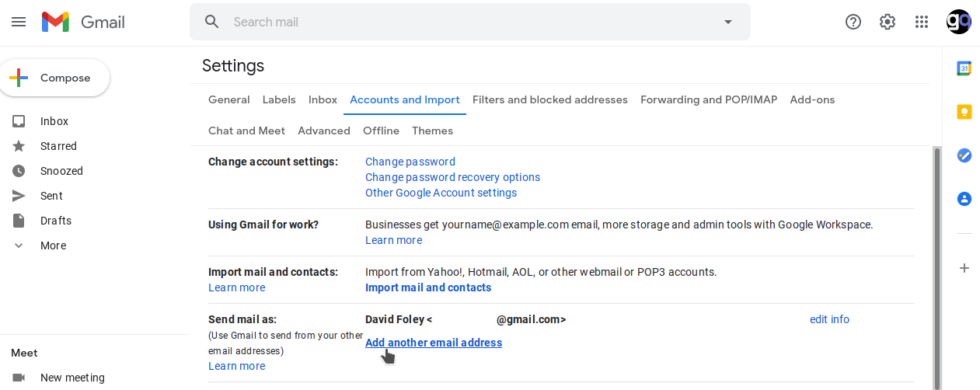This screenshot has width=980, height=390.
Task: Start a New meeting
Action: (x=72, y=378)
